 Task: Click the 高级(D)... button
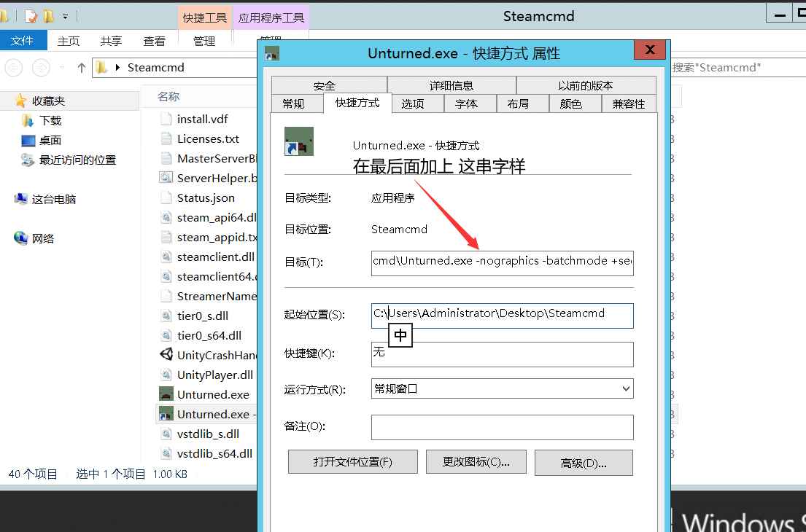pos(584,463)
